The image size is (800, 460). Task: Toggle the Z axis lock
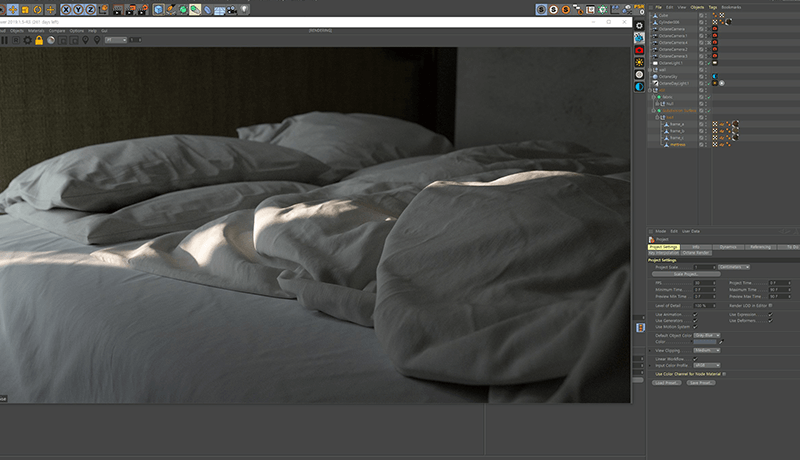coord(90,9)
